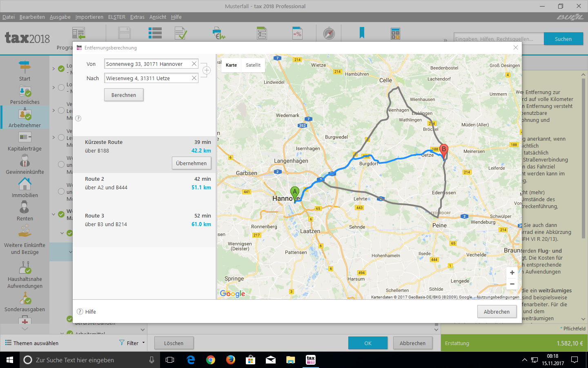Open Gewinneinkünfte in the sidebar
Screen dimensions: 588x368
pos(24,164)
